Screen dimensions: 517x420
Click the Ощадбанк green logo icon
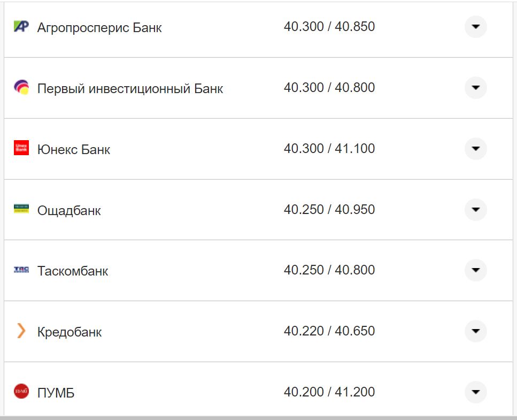[x=21, y=209]
